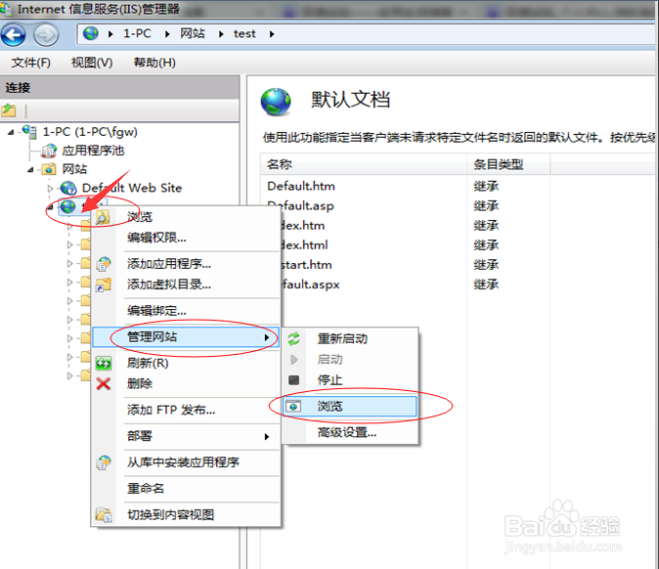Viewport: 659px width, 569px height.
Task: Choose 添加 FTP 发布... menu entry
Action: (x=186, y=410)
